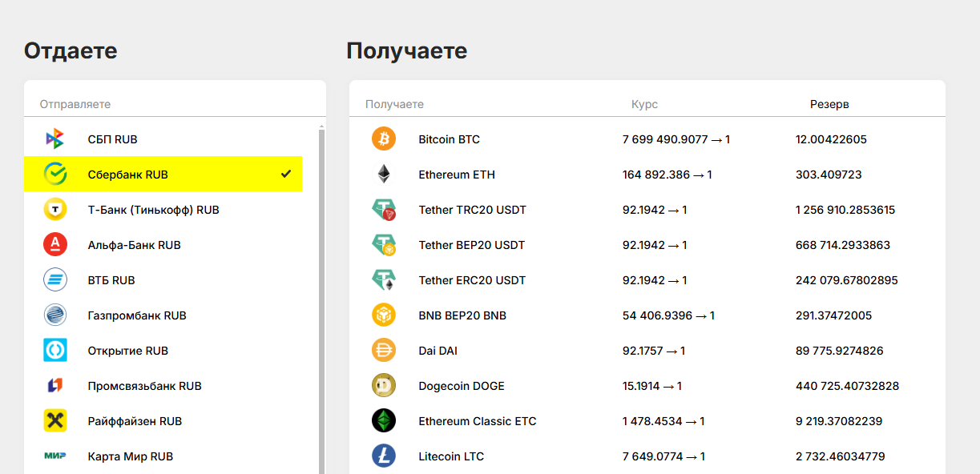
Task: Click the checkmark on the Сбербанк RUB row
Action: coord(286,175)
